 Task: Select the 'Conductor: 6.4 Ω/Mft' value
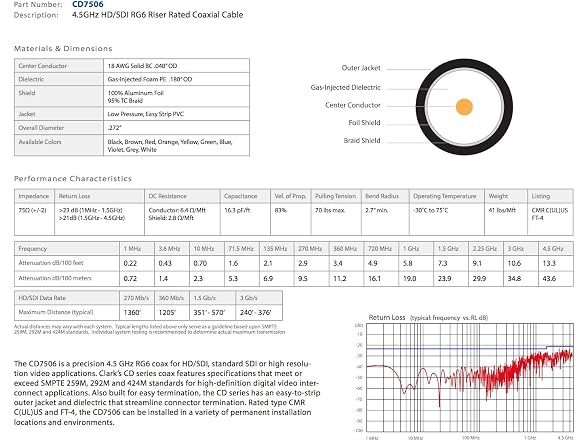point(177,210)
